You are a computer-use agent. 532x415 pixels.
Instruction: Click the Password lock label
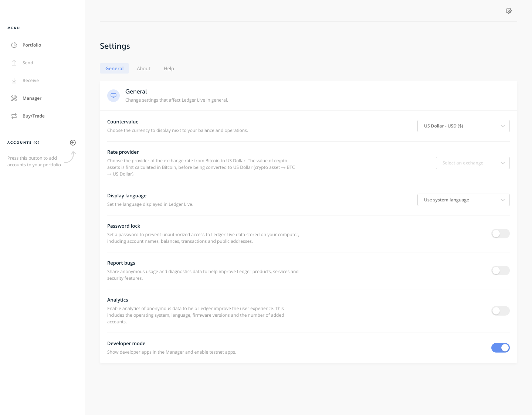tap(123, 226)
